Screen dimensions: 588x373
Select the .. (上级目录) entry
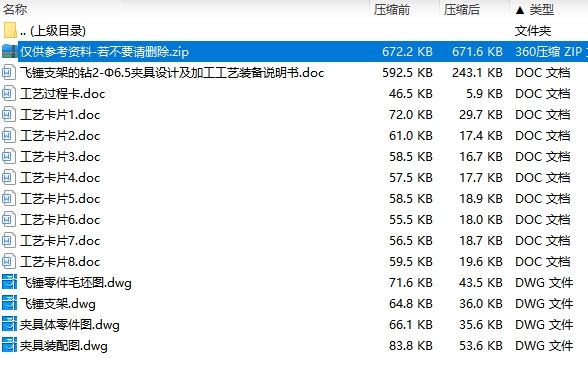pos(53,30)
